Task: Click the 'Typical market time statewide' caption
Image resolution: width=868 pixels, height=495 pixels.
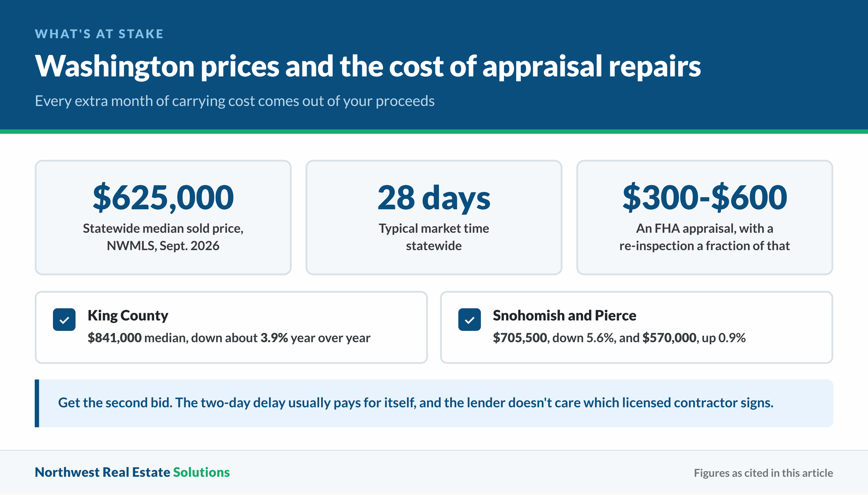Action: click(434, 237)
